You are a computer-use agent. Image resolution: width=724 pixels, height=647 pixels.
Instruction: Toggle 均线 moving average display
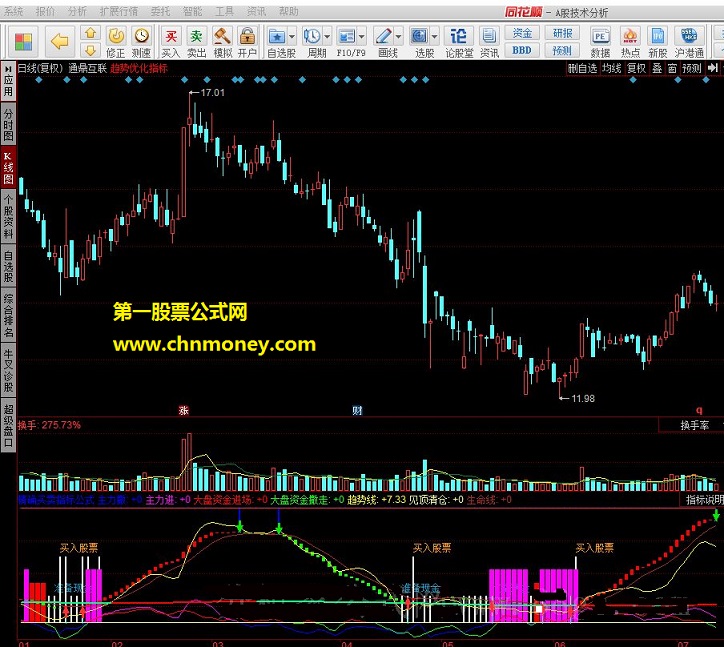(x=611, y=68)
